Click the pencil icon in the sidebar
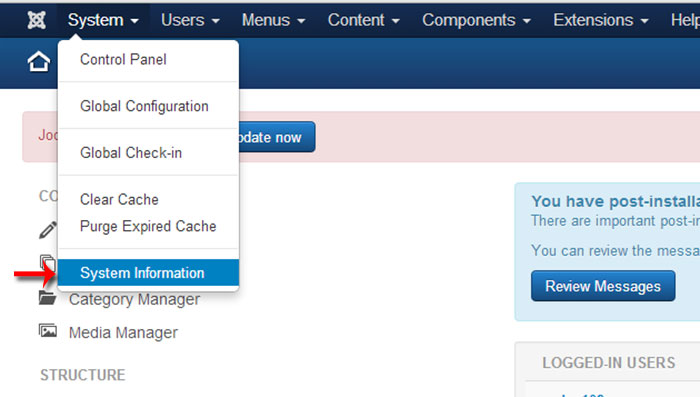 point(48,230)
